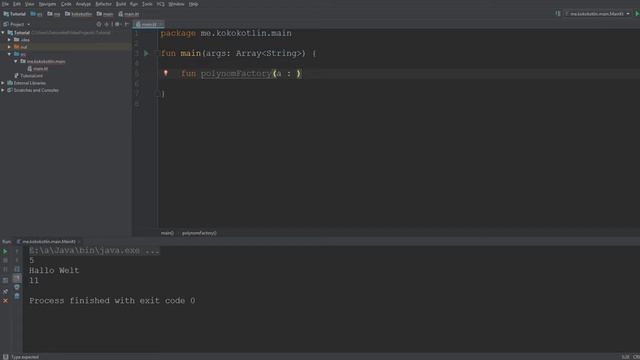
Task: Hide the Project panel with hide icon
Action: click(x=127, y=24)
